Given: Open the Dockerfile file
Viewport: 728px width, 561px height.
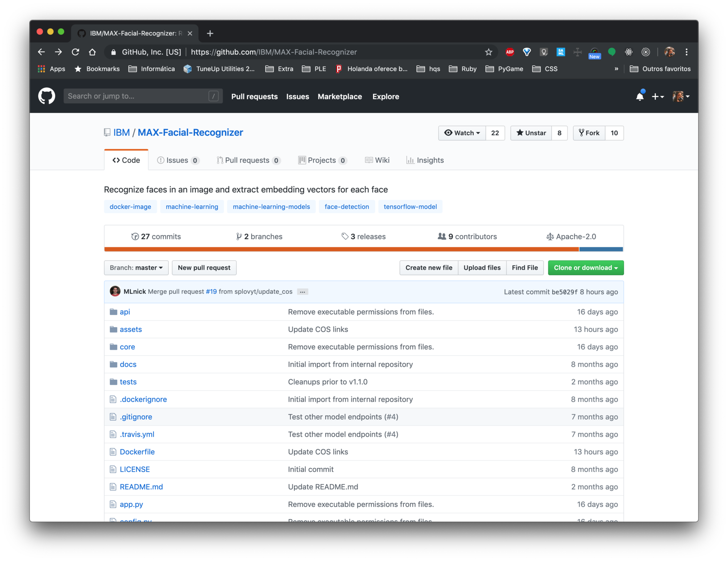Looking at the screenshot, I should point(137,452).
